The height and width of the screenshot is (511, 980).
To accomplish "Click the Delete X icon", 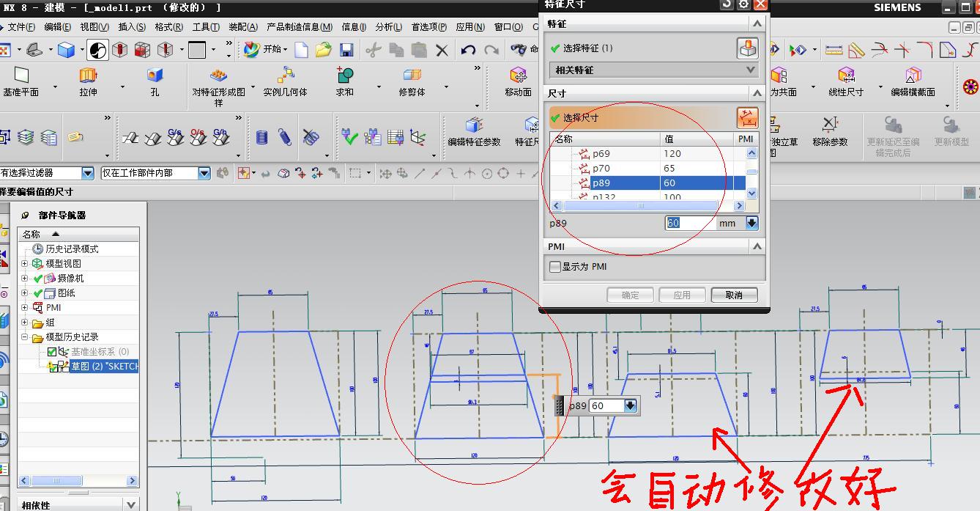I will [x=442, y=50].
